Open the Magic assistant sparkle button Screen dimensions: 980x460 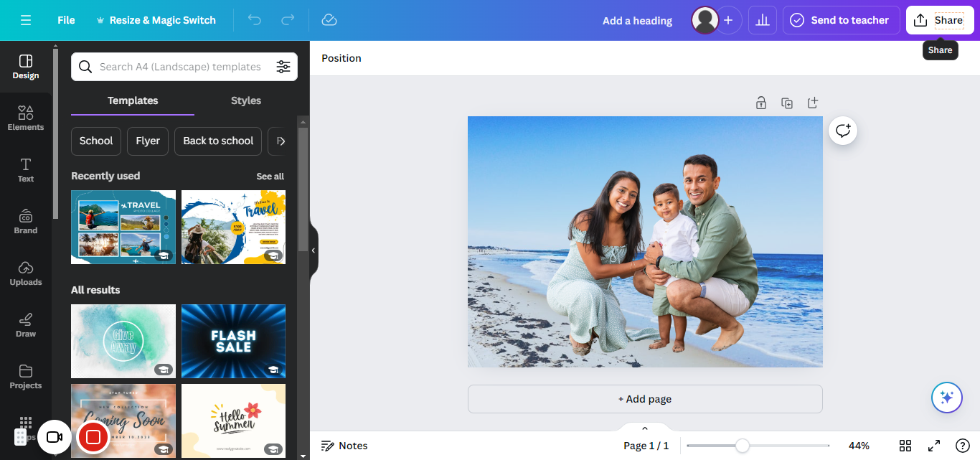coord(946,398)
